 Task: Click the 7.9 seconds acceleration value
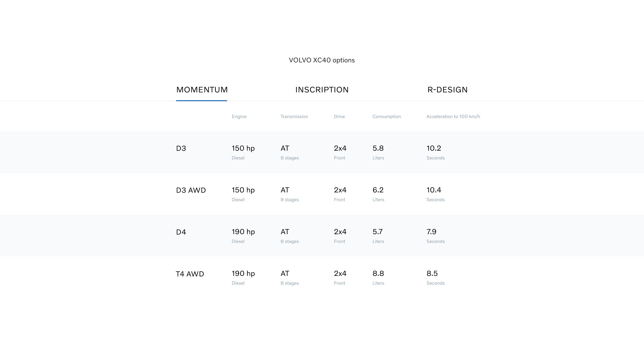431,232
